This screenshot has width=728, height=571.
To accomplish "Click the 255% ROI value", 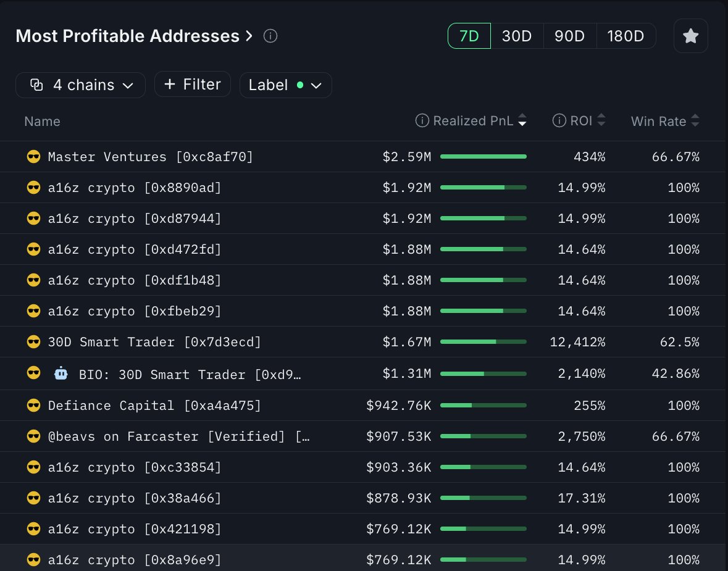I will 590,406.
